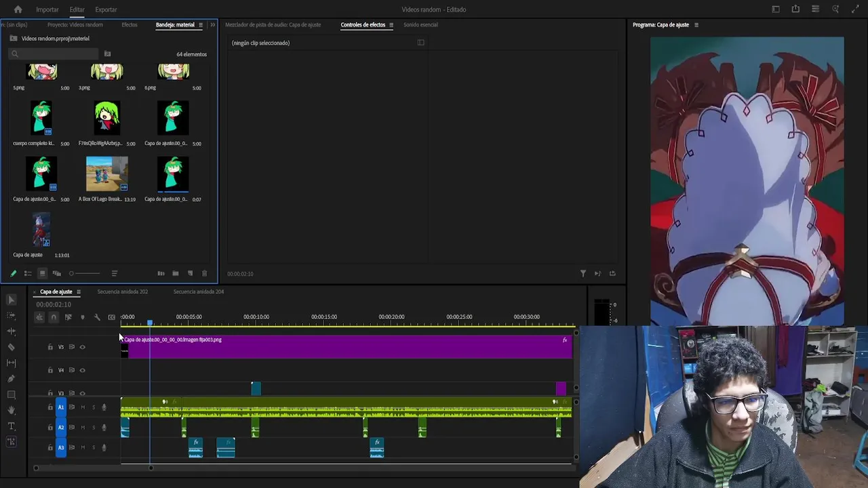Solo audio track A2
This screenshot has height=488, width=868.
point(94,428)
